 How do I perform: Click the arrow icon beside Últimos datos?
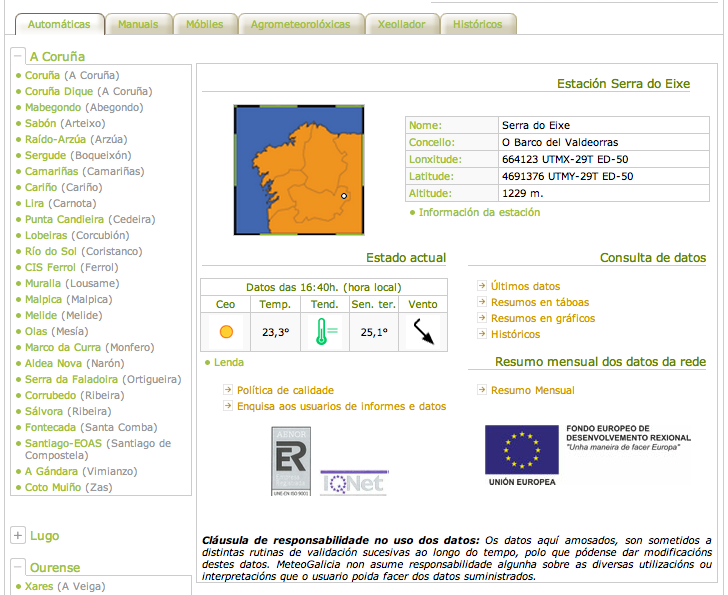click(x=482, y=285)
